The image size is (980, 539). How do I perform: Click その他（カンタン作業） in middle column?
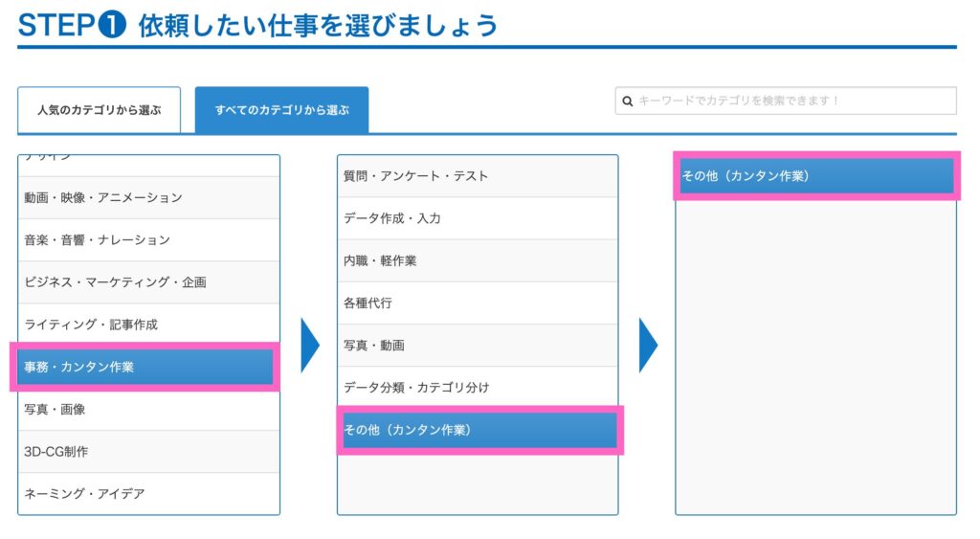(477, 430)
